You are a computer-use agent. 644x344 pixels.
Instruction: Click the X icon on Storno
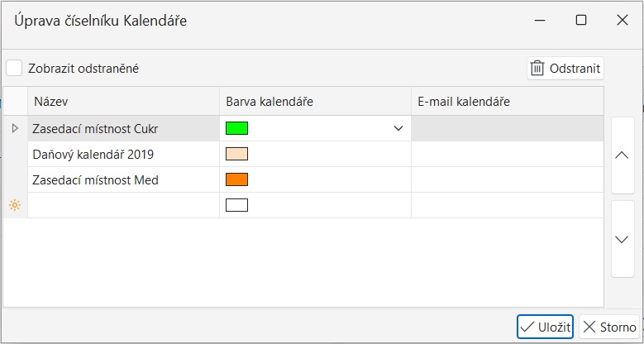point(589,327)
